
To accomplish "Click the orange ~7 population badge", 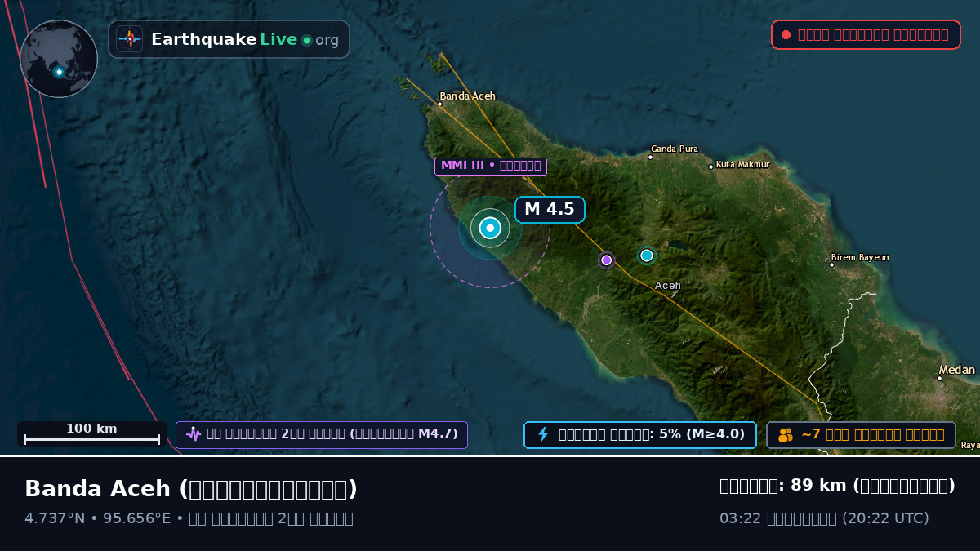I will point(861,435).
